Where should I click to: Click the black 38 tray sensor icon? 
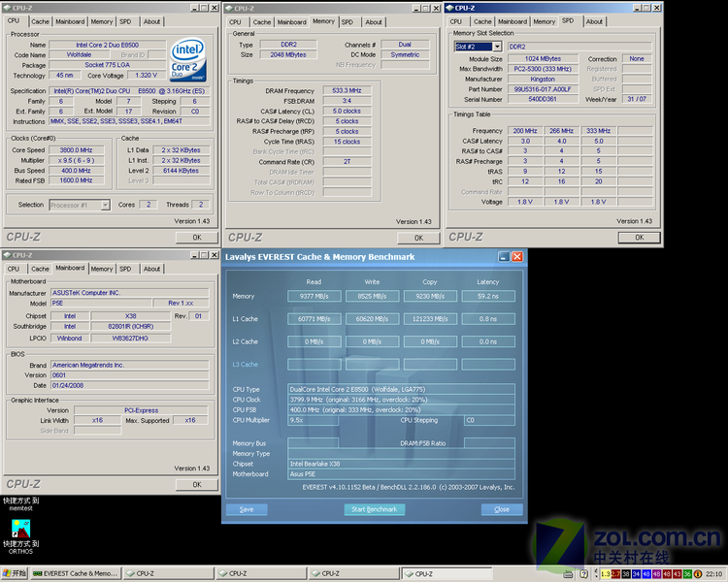626,574
